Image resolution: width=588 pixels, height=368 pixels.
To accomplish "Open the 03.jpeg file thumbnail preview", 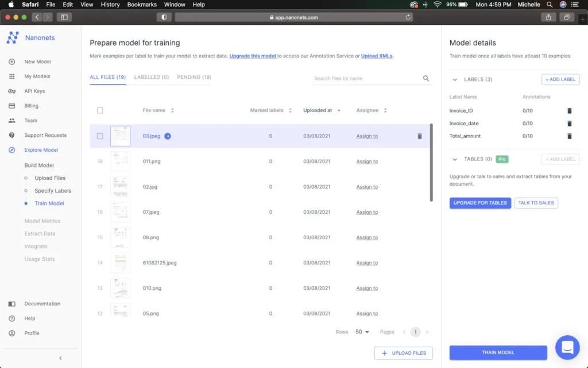I will (121, 136).
